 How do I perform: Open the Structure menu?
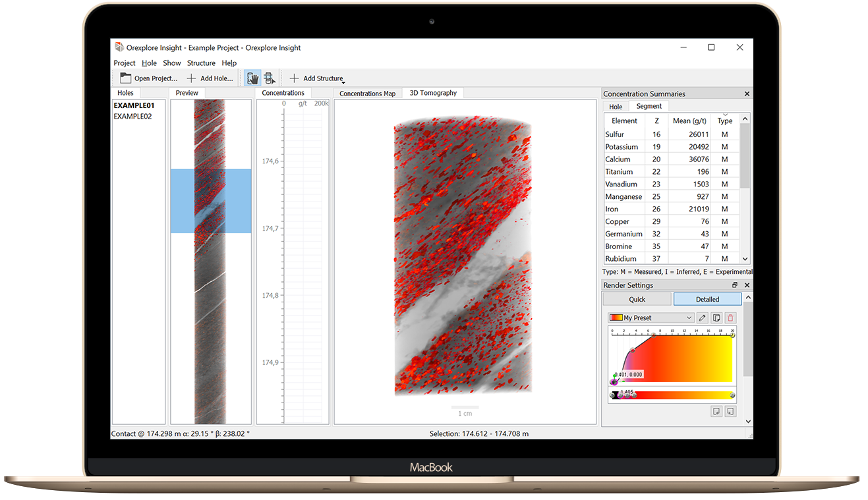point(200,63)
